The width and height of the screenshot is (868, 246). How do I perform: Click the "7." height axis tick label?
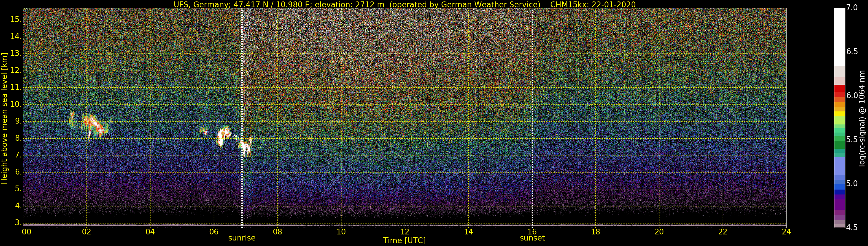pyautogui.click(x=18, y=155)
